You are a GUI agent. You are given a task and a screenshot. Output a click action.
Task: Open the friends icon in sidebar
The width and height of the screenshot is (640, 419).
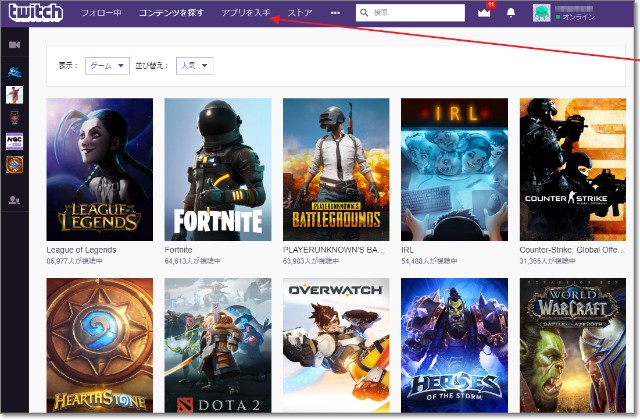[14, 200]
